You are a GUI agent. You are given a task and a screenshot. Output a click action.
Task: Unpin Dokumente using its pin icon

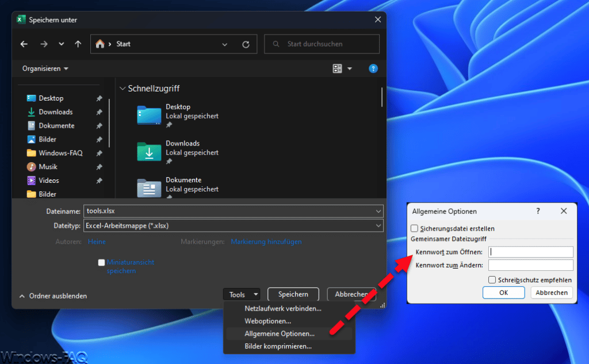click(99, 126)
